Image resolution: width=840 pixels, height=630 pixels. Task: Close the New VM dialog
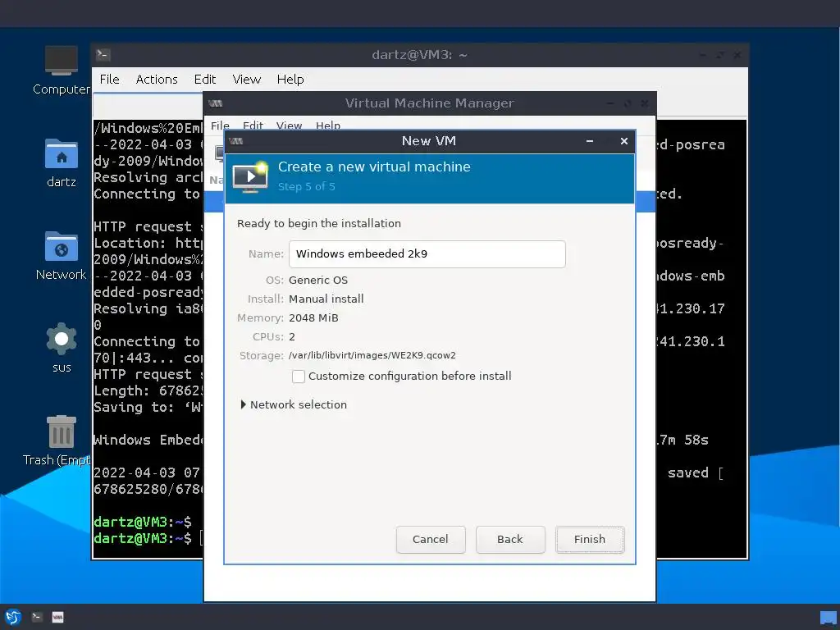pos(624,141)
